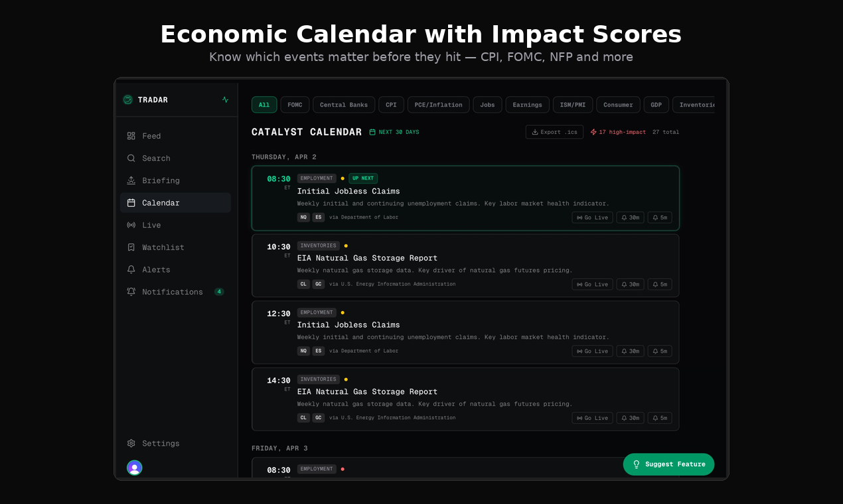Click the TRADAR logo icon
The image size is (843, 504).
[128, 99]
